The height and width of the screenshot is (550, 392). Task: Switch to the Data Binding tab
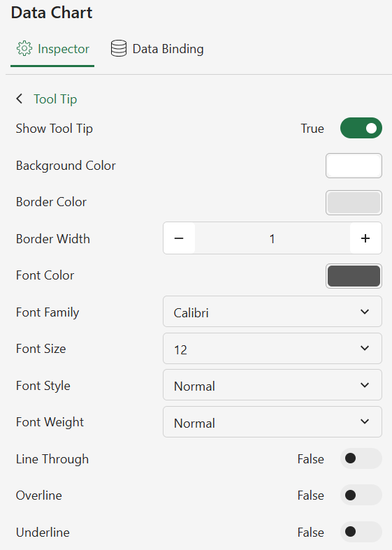[x=157, y=49]
